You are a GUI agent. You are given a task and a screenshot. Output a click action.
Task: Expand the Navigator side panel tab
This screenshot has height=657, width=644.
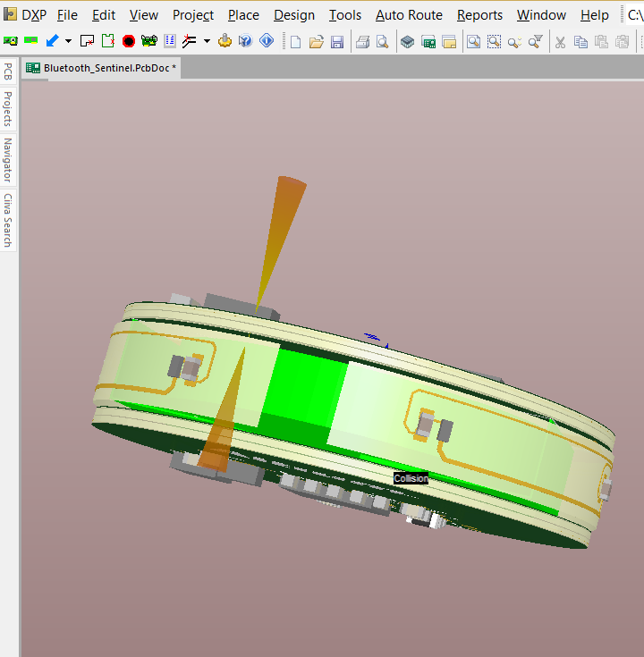[x=8, y=160]
